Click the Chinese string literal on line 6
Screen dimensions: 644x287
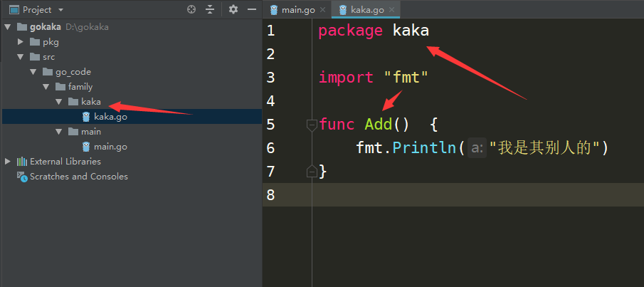pos(545,148)
